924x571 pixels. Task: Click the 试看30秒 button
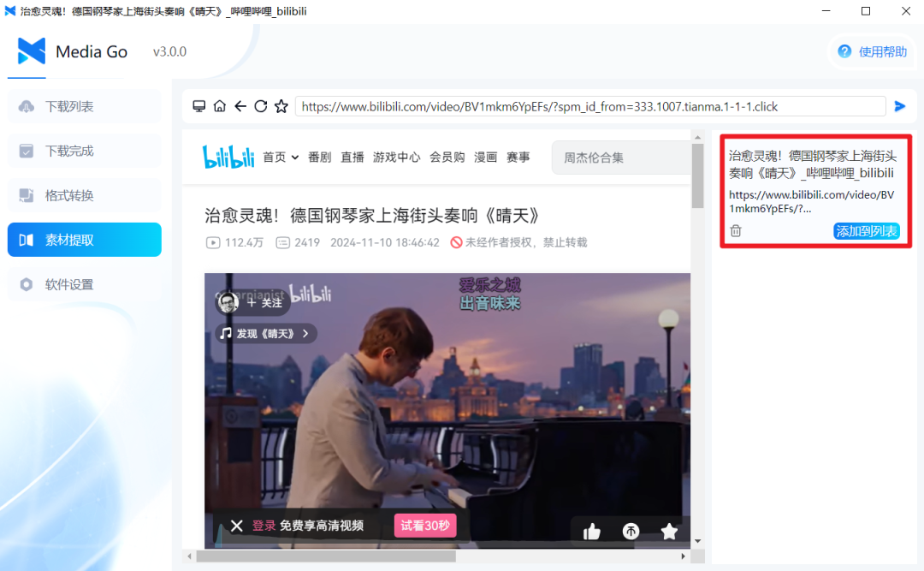(425, 526)
